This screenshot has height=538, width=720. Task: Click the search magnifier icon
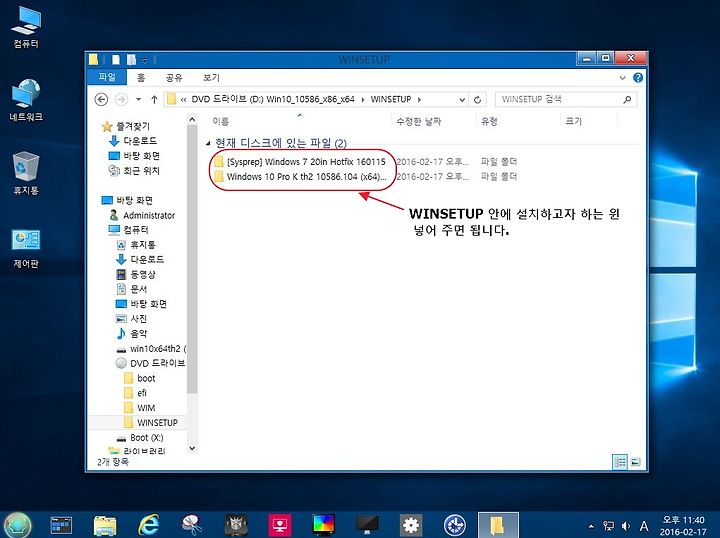point(627,99)
